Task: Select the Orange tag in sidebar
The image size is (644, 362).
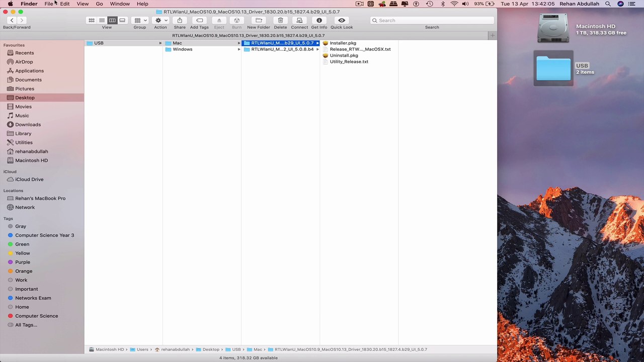Action: (x=24, y=271)
